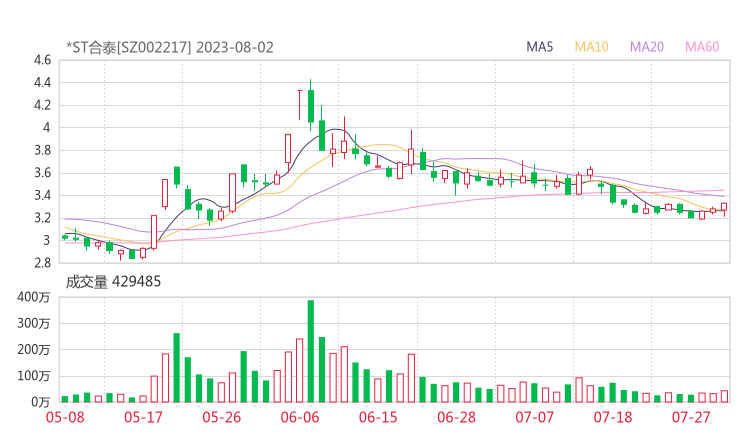Click the 4.6 price axis label
This screenshot has height=440, width=740.
[42, 60]
